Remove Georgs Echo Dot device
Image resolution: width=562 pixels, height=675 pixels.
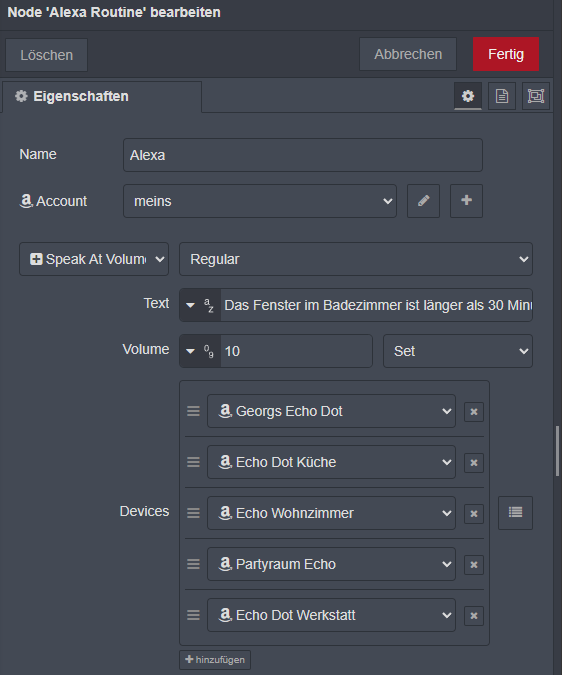click(x=474, y=412)
